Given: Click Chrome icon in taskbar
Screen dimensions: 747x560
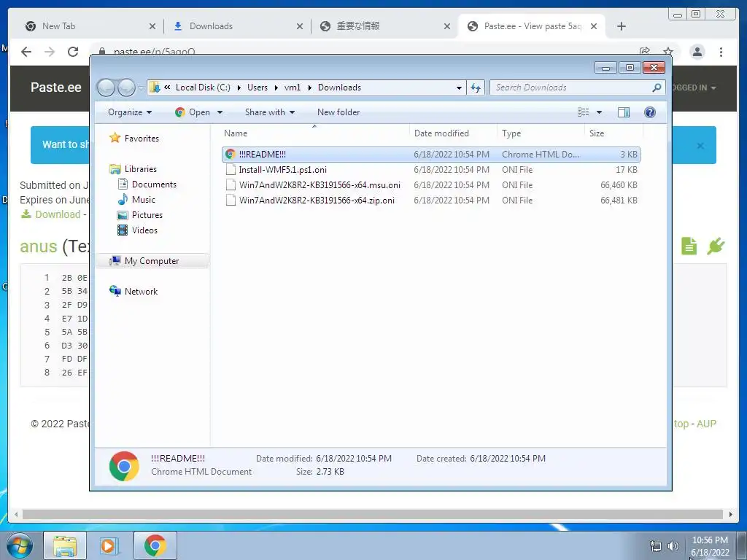Looking at the screenshot, I should click(x=155, y=545).
